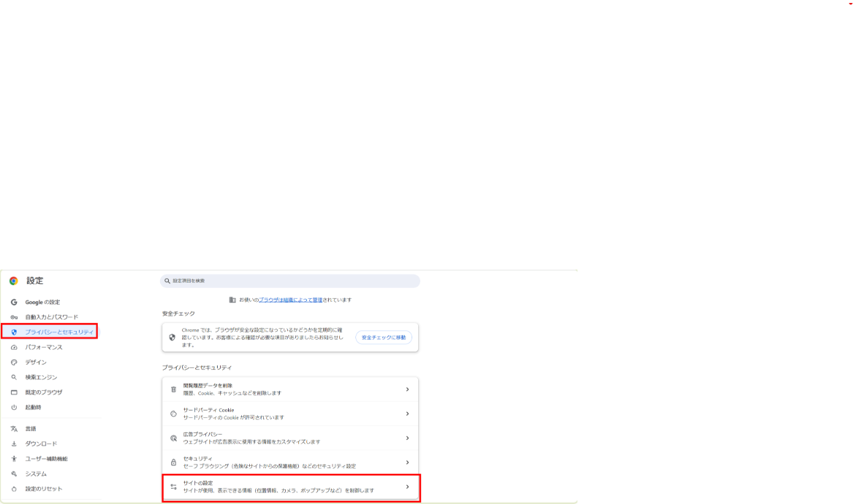Click the 設定項目を検索 search field

tap(289, 280)
